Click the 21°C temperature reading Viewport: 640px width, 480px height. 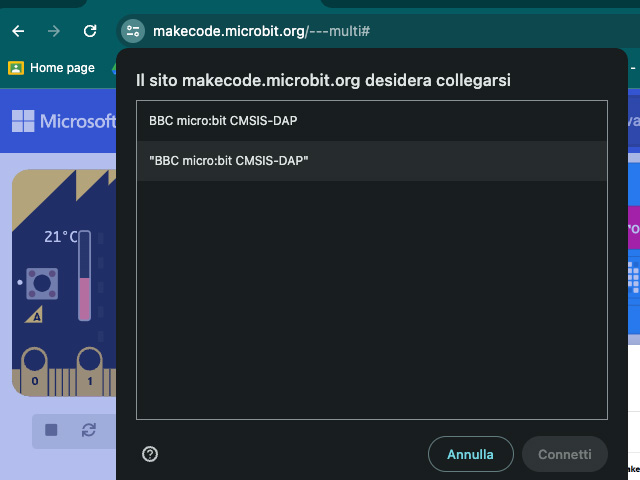pyautogui.click(x=60, y=237)
